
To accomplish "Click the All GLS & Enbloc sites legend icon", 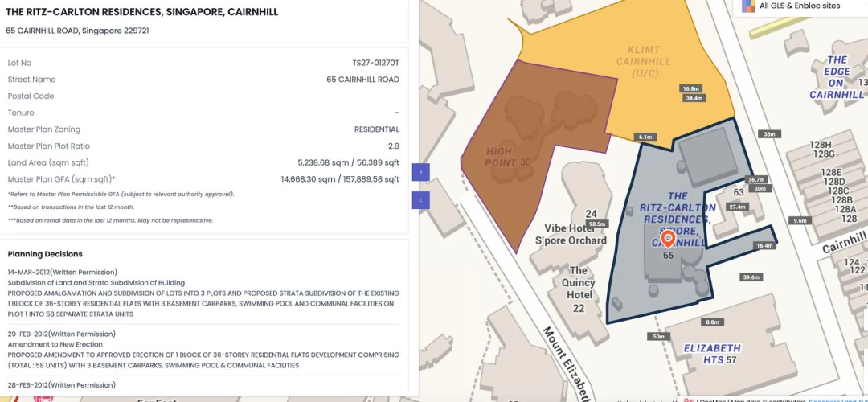I will [748, 6].
